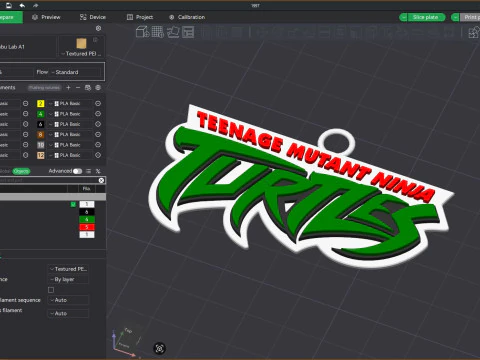Open the lower Textured PE... dropdown

click(68, 269)
